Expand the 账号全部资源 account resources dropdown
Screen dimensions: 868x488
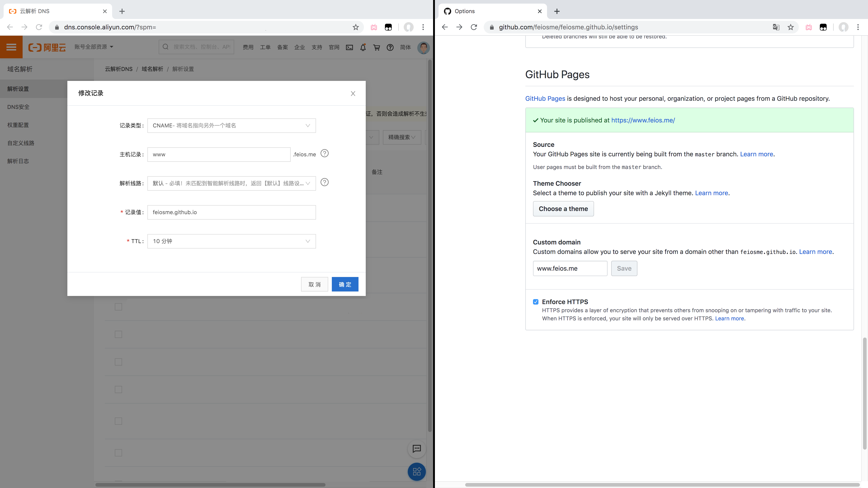[94, 47]
